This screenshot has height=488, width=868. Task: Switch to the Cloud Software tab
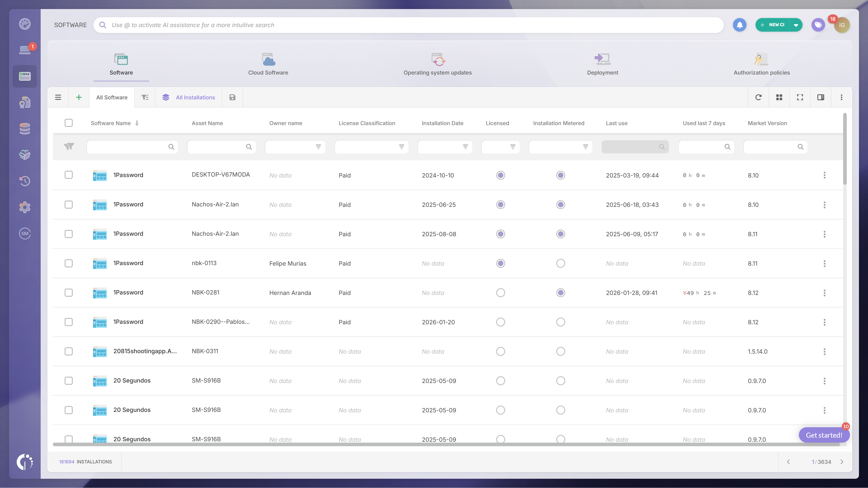[x=268, y=64]
